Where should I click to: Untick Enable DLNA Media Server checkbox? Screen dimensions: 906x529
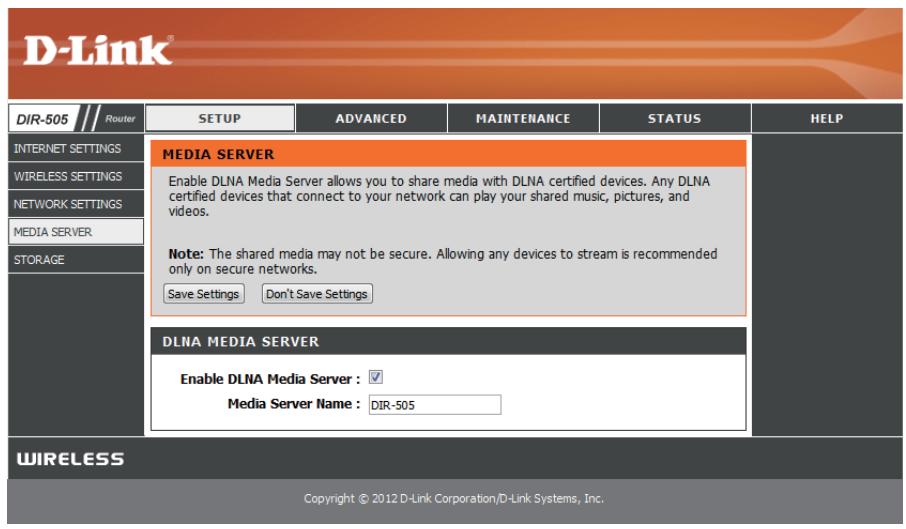pyautogui.click(x=376, y=377)
